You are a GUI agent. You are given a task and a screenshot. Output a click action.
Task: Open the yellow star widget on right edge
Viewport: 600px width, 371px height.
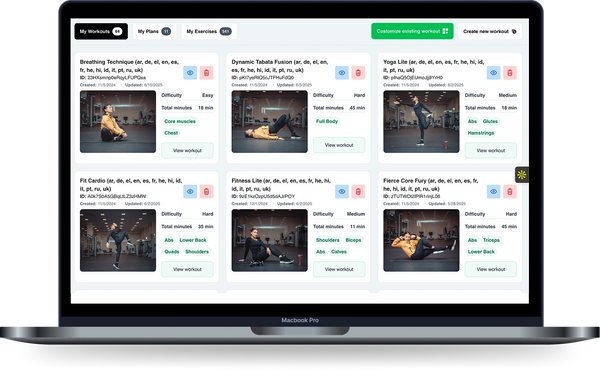coord(522,175)
